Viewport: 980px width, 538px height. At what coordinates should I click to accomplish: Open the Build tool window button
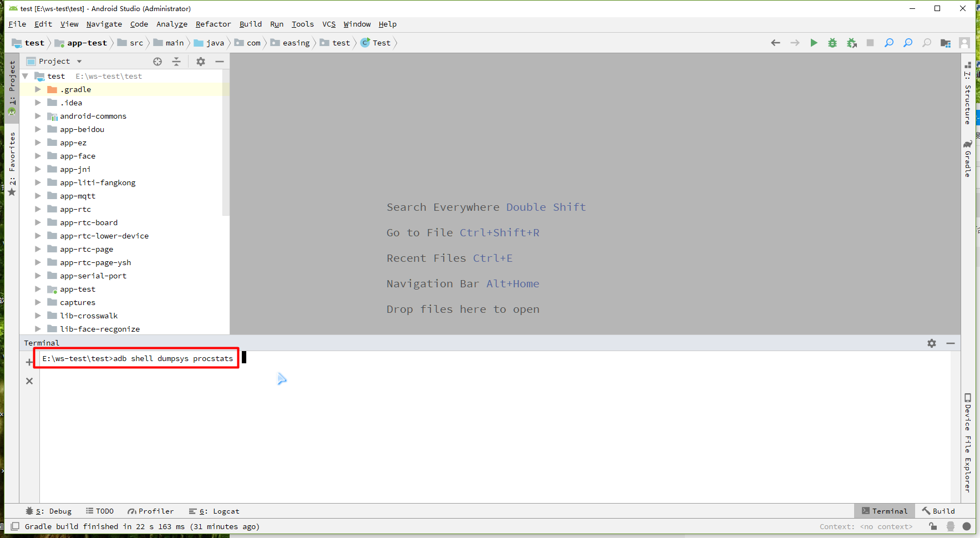pos(938,511)
